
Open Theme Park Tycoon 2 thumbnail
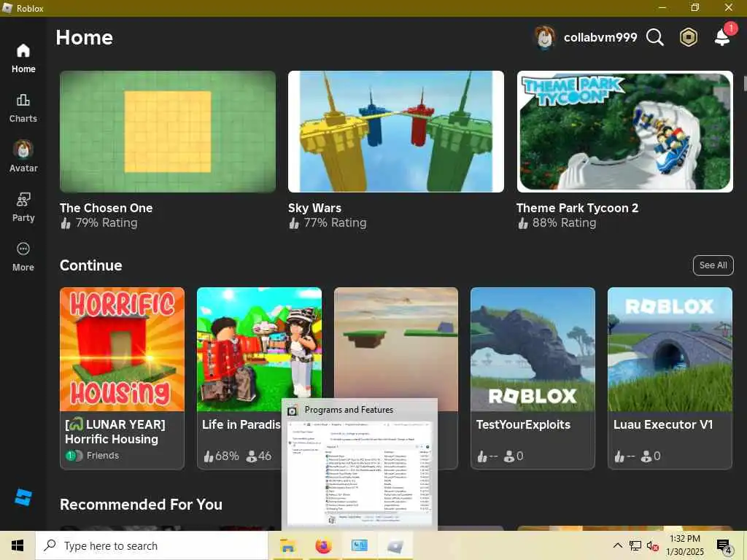coord(624,131)
